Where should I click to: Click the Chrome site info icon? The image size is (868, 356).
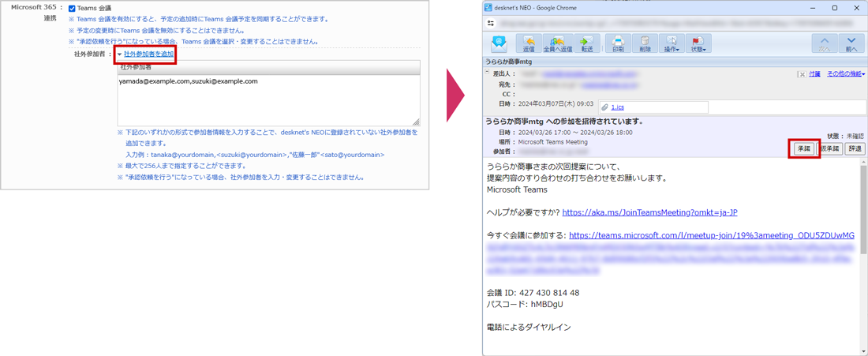[491, 24]
